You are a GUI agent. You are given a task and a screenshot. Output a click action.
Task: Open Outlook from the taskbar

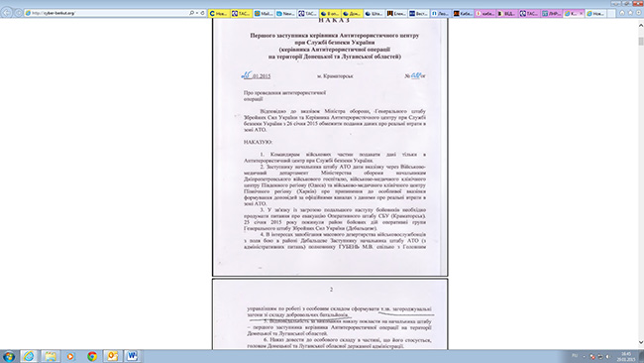coord(112,356)
